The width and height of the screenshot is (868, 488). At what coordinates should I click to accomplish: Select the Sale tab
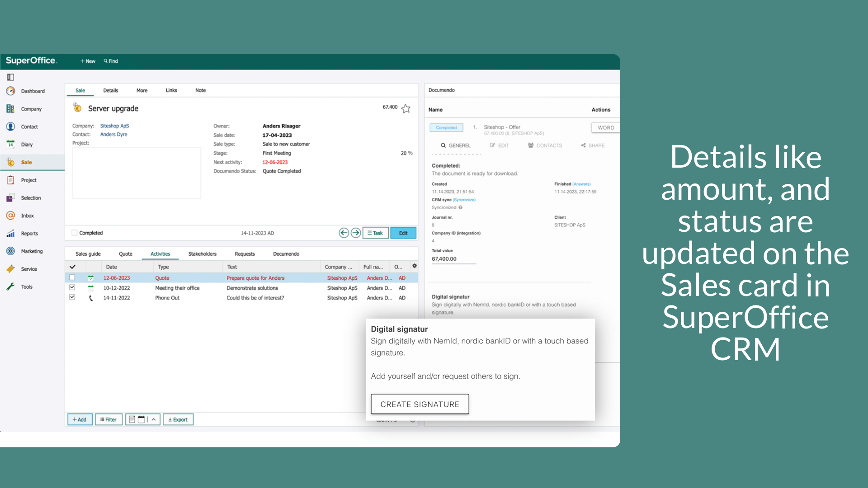pos(80,90)
